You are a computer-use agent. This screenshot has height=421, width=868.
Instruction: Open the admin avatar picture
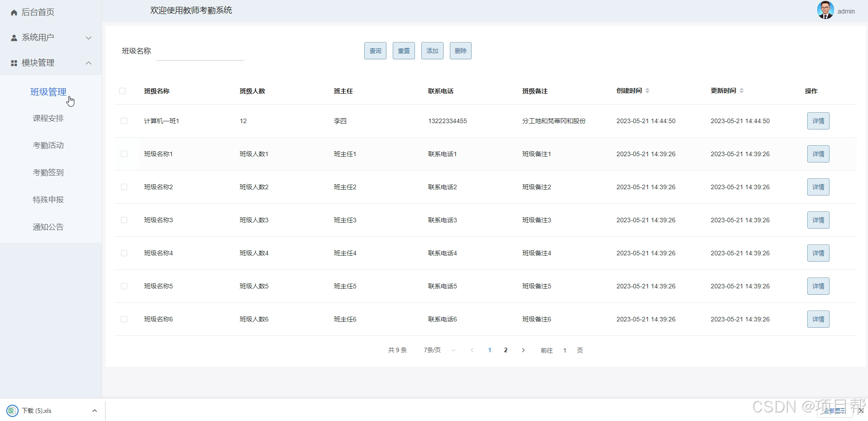[825, 10]
